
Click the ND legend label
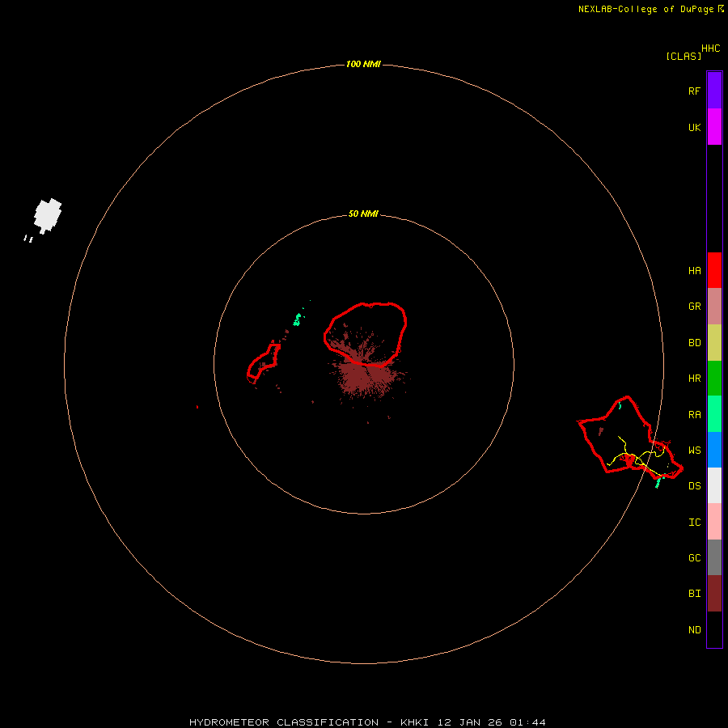[x=694, y=630]
